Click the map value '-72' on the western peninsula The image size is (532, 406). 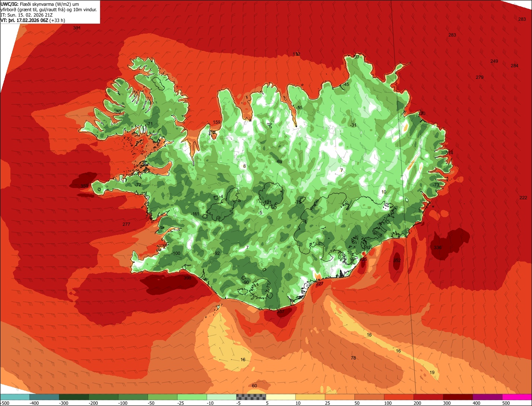coord(138,185)
